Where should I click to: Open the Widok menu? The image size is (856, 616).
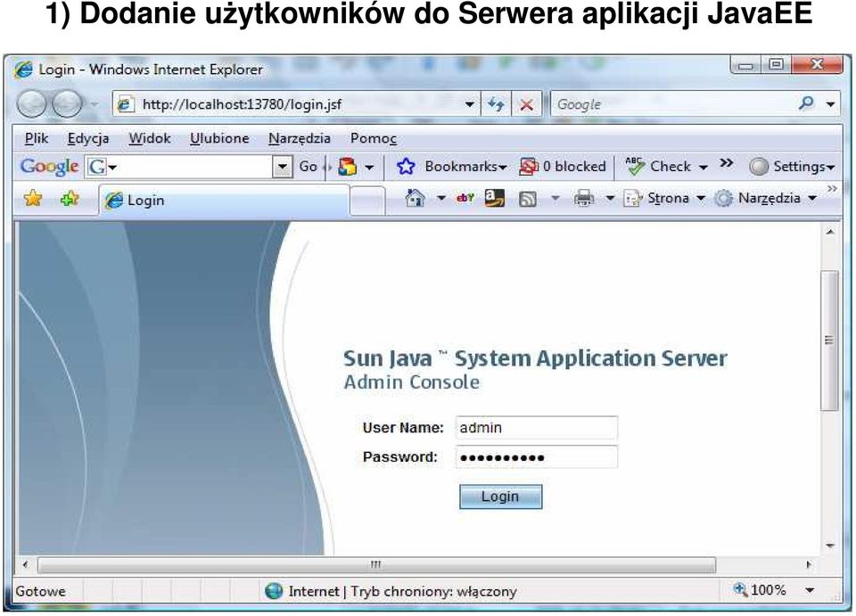(150, 138)
